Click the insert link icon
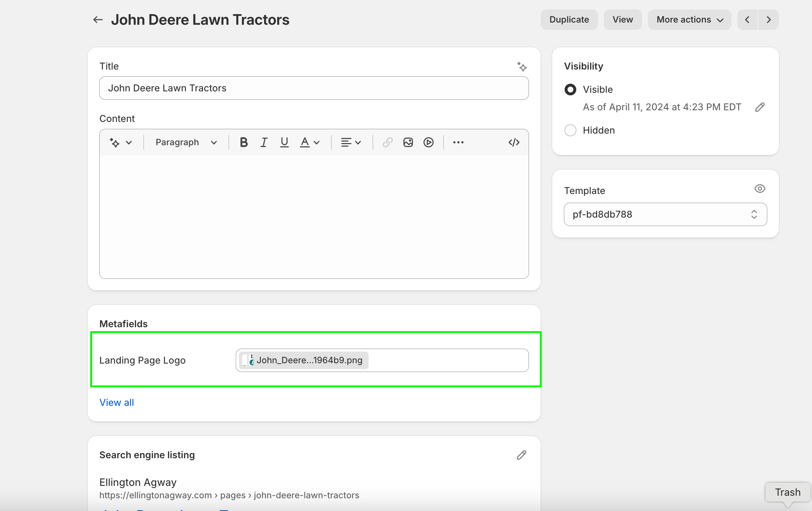Screen dimensions: 812x511 (x=388, y=142)
